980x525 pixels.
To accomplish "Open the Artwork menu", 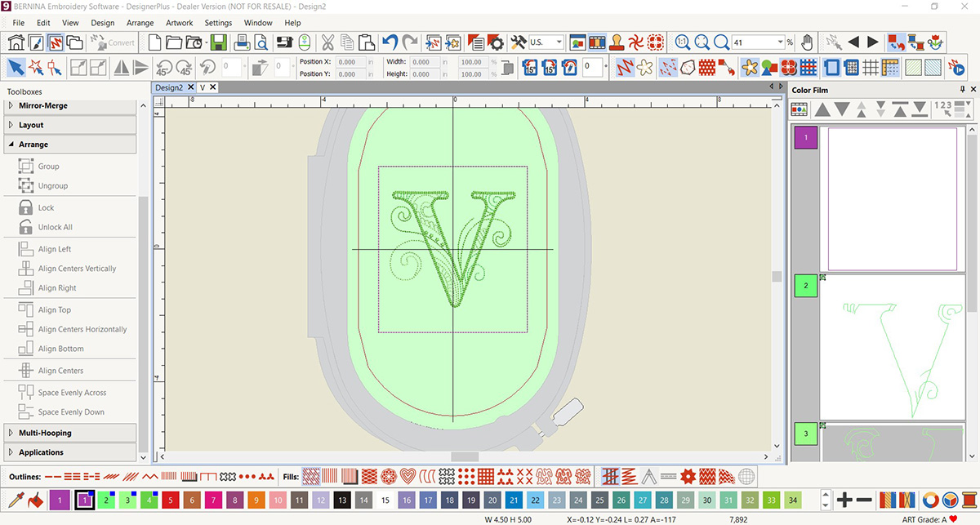I will [180, 23].
